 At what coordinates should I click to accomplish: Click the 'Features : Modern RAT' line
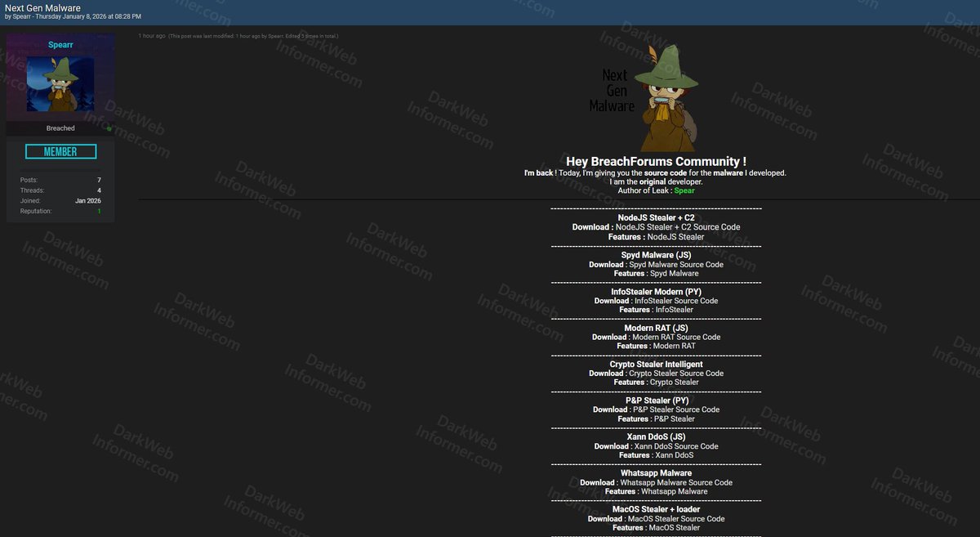click(656, 347)
